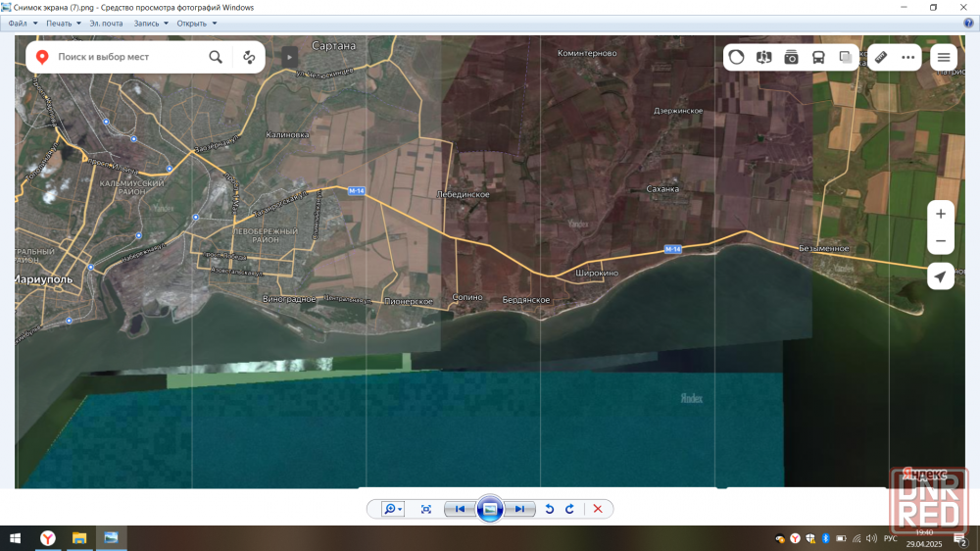Open Yandex Browser from the taskbar
Viewport: 980px width, 551px height.
click(47, 538)
